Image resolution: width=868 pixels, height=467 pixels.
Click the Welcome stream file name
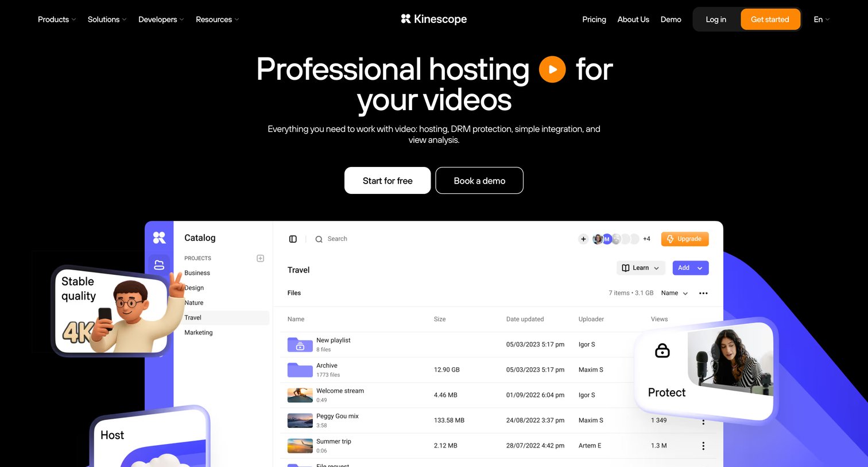(340, 391)
